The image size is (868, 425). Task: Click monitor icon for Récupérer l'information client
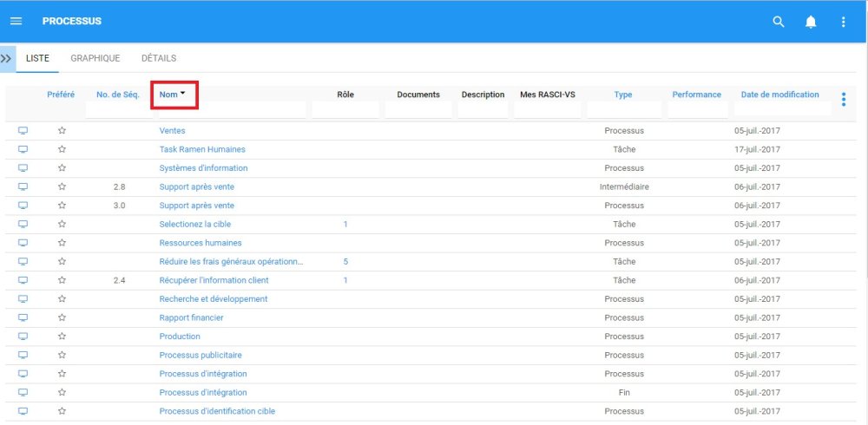(x=23, y=280)
